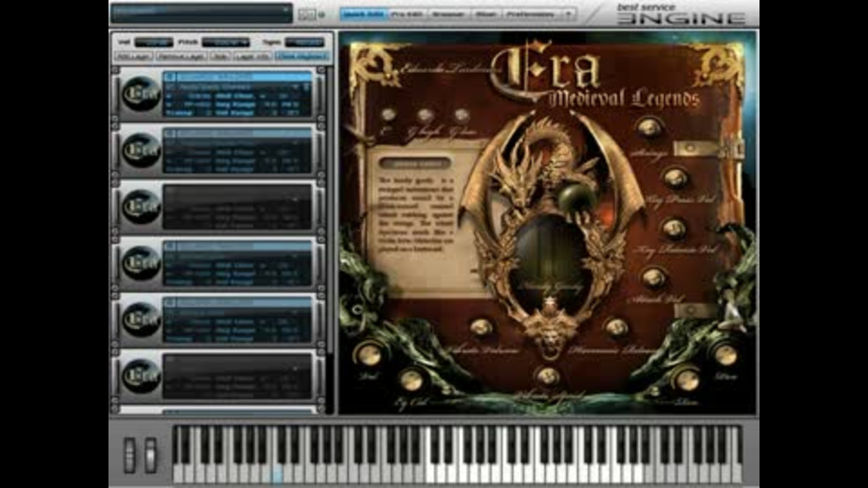Click the Vibrato Volume knob left of the lion head

pyautogui.click(x=481, y=327)
